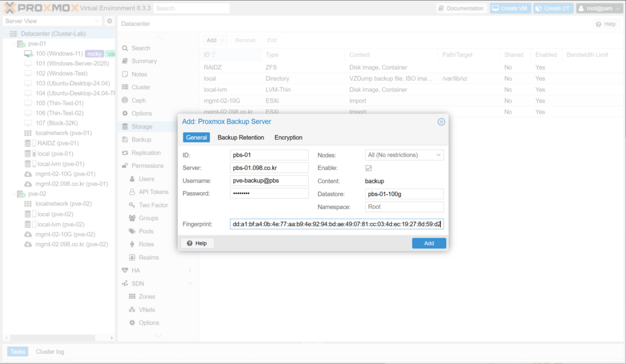Close the Add Proxmox Backup Server dialog

click(441, 122)
